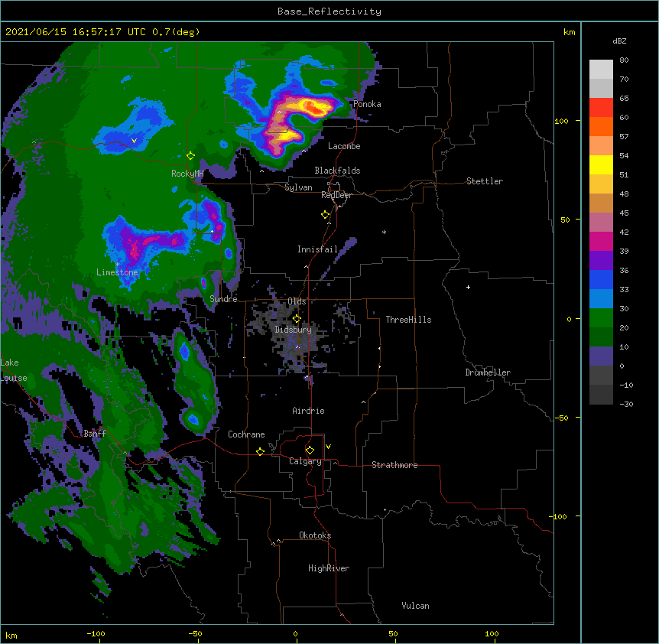Click the yellow diamond marker below RedDeer

tap(325, 215)
